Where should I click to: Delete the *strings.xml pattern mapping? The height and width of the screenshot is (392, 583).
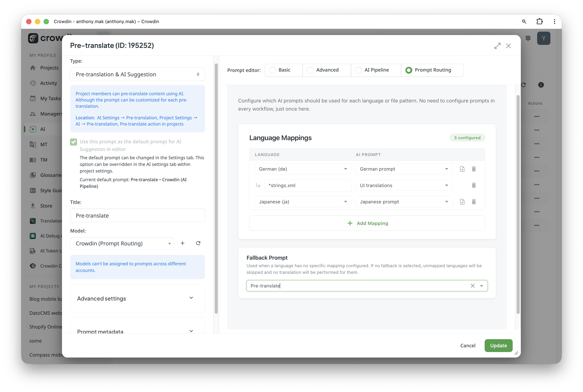[x=473, y=185]
